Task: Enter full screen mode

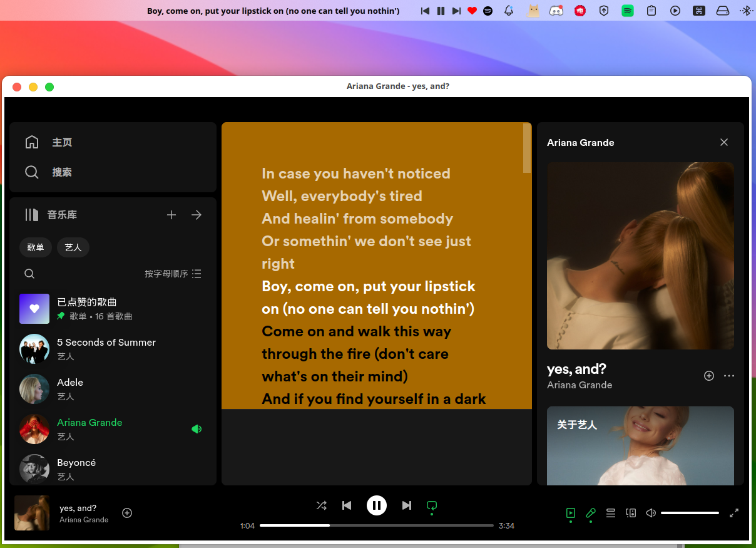Action: (734, 513)
